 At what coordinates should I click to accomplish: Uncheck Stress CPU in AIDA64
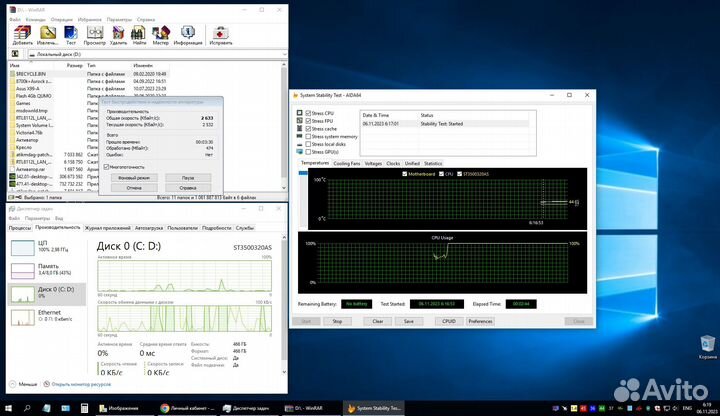(308, 113)
